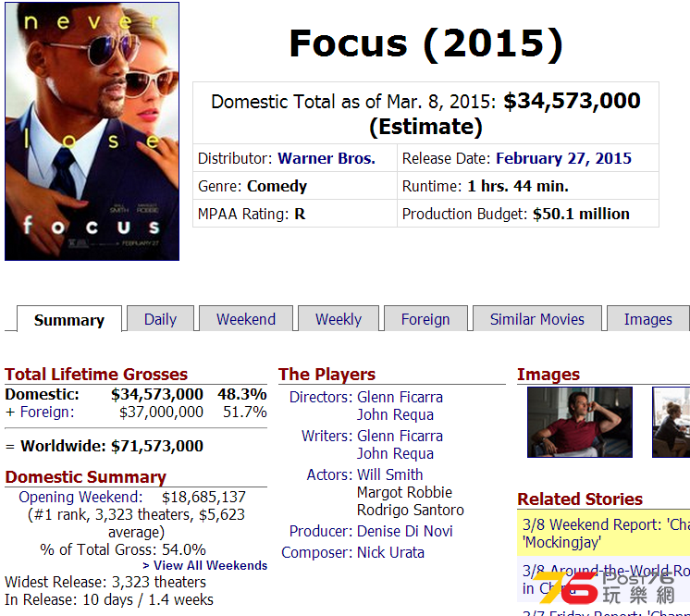The height and width of the screenshot is (616, 690).
Task: Open the Daily tab
Action: point(160,318)
